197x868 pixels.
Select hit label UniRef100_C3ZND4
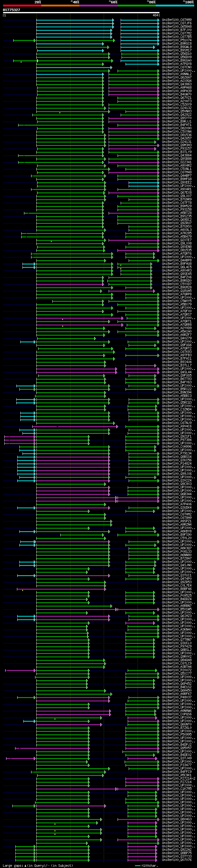[177, 409]
